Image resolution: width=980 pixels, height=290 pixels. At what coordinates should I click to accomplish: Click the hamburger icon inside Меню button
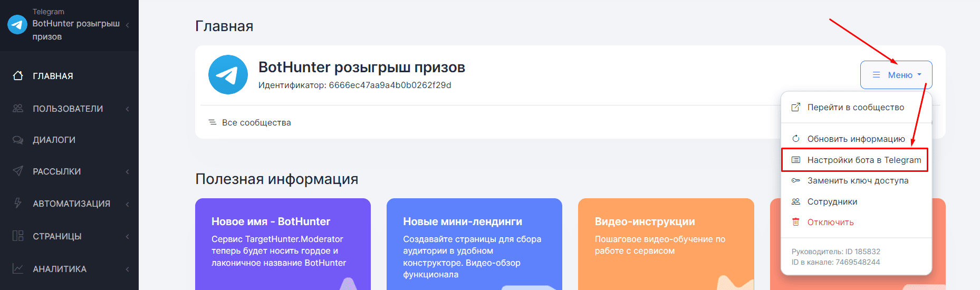[876, 75]
